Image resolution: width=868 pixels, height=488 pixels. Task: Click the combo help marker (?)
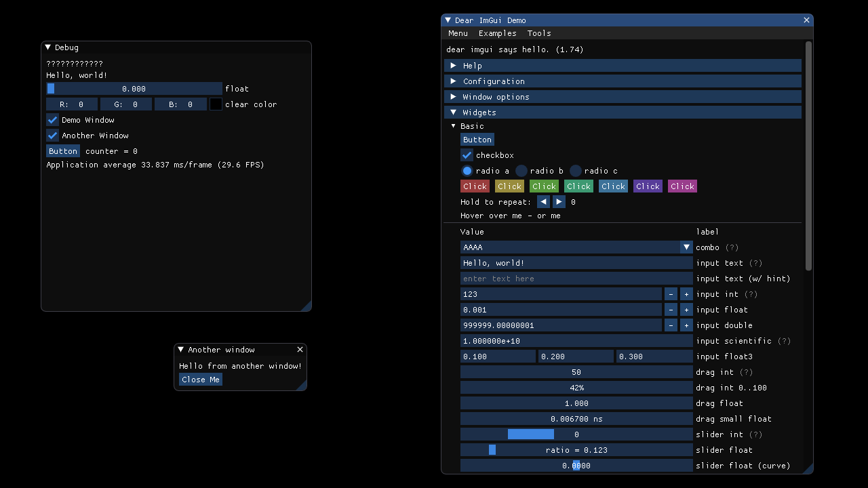(732, 247)
